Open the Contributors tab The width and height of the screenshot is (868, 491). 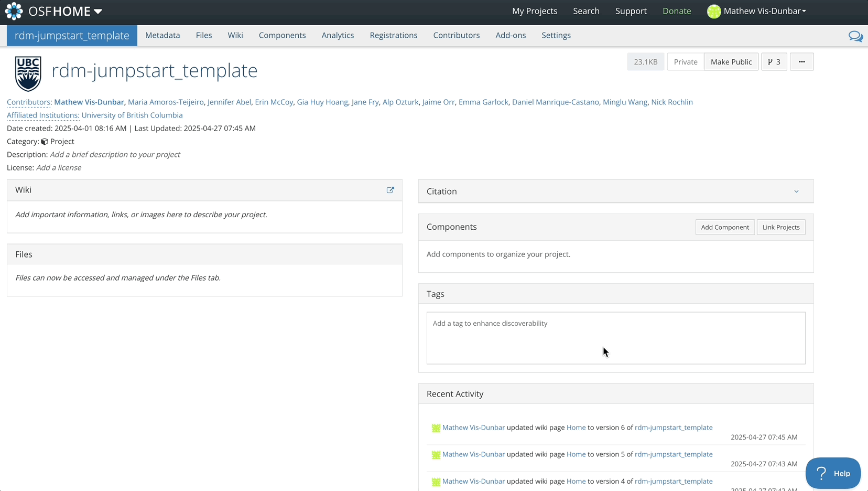point(456,36)
